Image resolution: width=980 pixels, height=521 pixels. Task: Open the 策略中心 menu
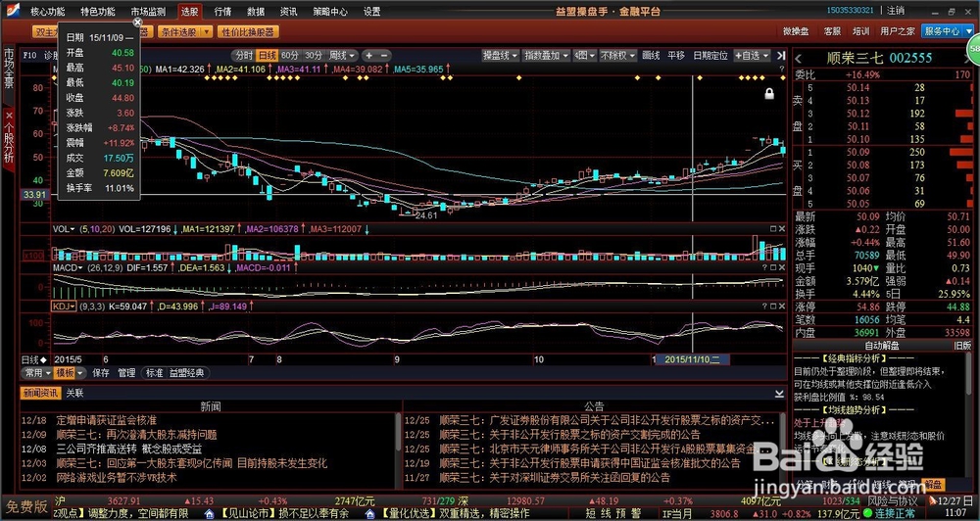330,11
